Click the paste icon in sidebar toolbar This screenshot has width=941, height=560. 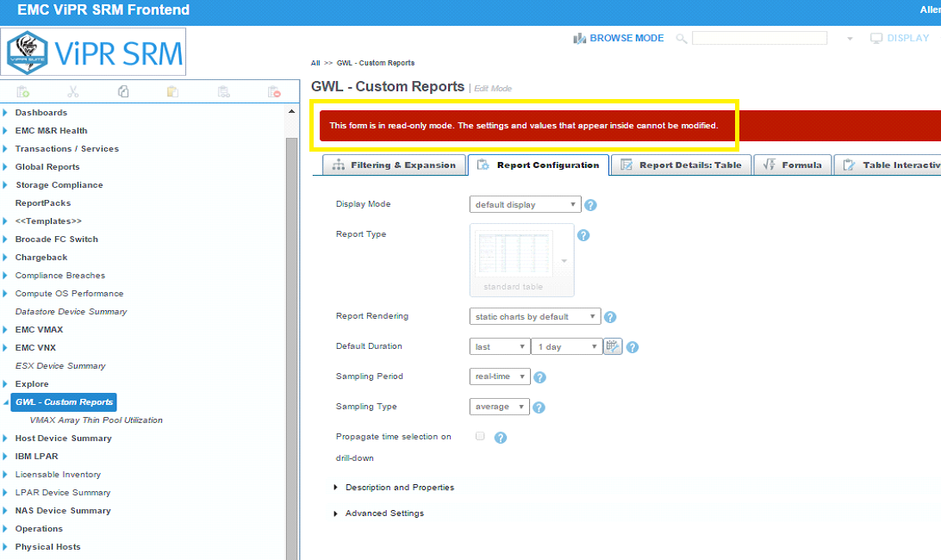173,92
